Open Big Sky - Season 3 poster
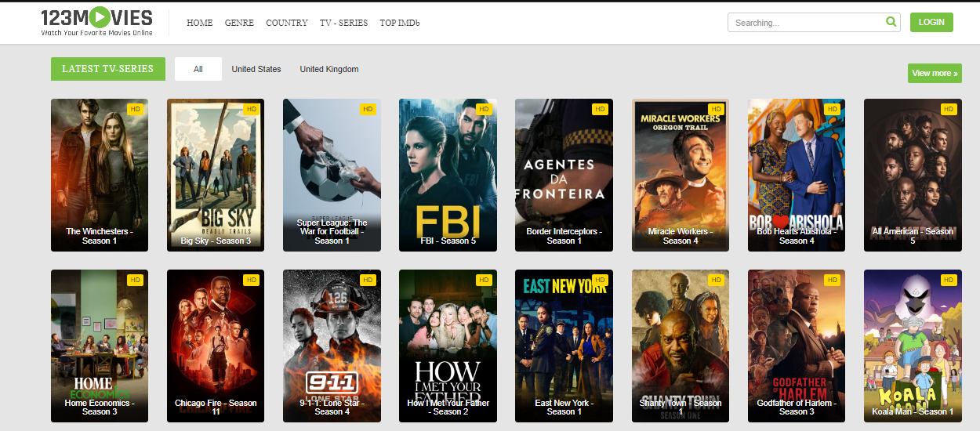Screen dimensions: 980x431 coord(216,175)
